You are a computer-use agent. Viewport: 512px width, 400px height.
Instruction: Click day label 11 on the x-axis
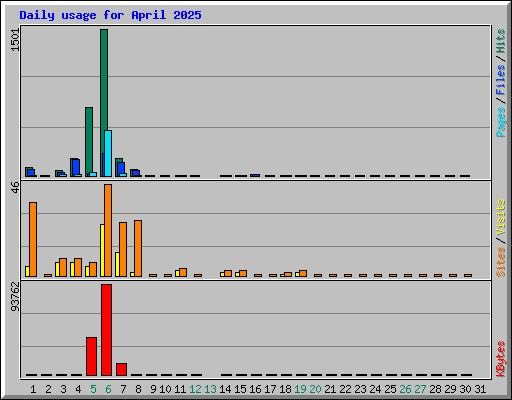point(180,389)
